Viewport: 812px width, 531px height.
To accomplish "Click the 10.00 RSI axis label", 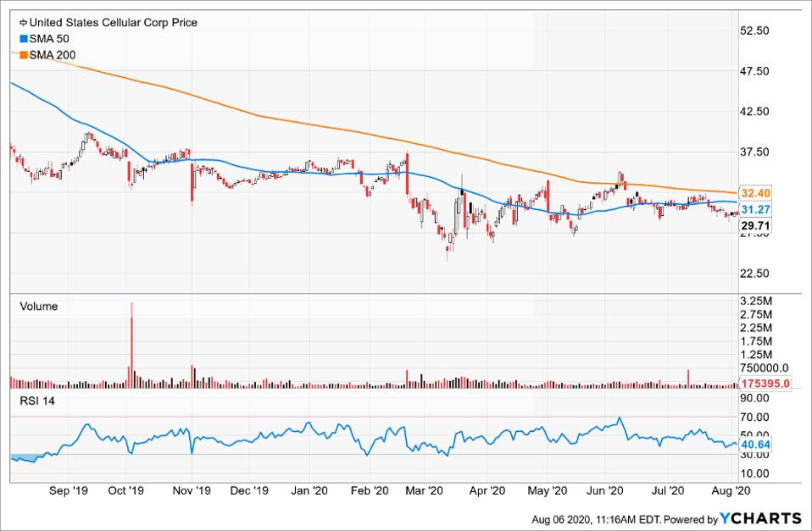I will (x=754, y=473).
